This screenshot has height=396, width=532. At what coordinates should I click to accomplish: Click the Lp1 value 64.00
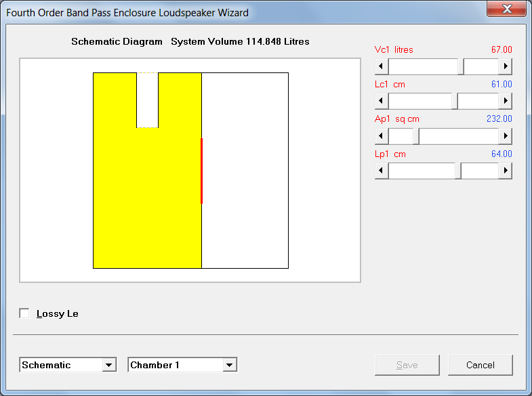coord(502,154)
